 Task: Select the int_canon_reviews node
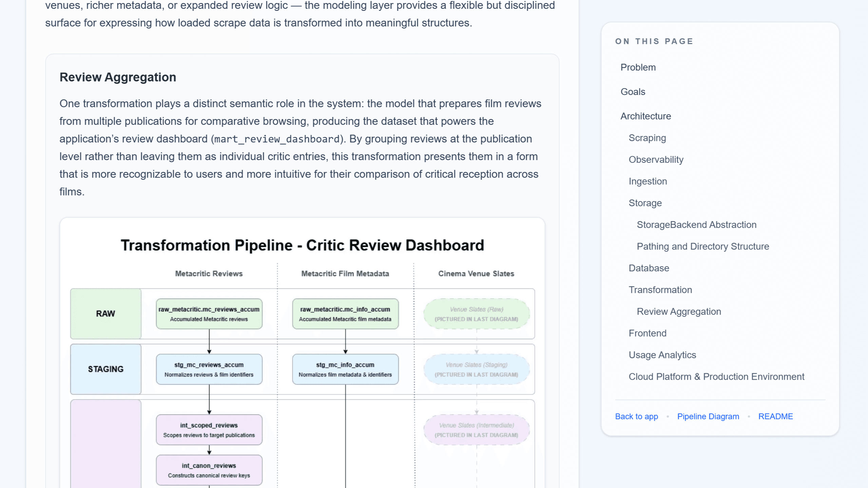(x=209, y=470)
